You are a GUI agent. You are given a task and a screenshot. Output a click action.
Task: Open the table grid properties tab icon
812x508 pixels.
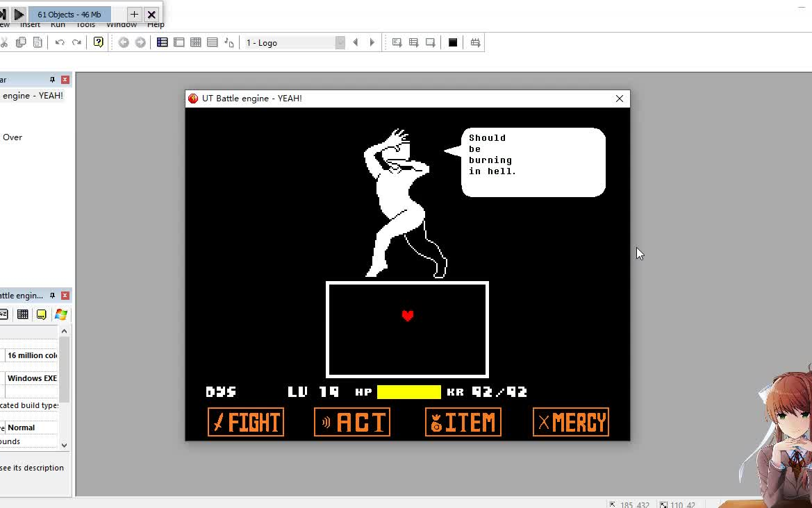pyautogui.click(x=23, y=314)
